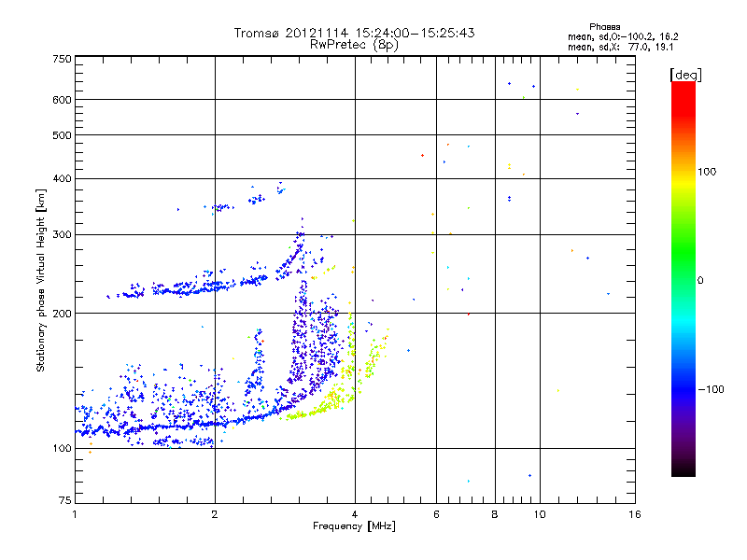Screen dimensions: 747x560
Task: Click the black bottom end of the colorbar
Action: click(x=684, y=469)
